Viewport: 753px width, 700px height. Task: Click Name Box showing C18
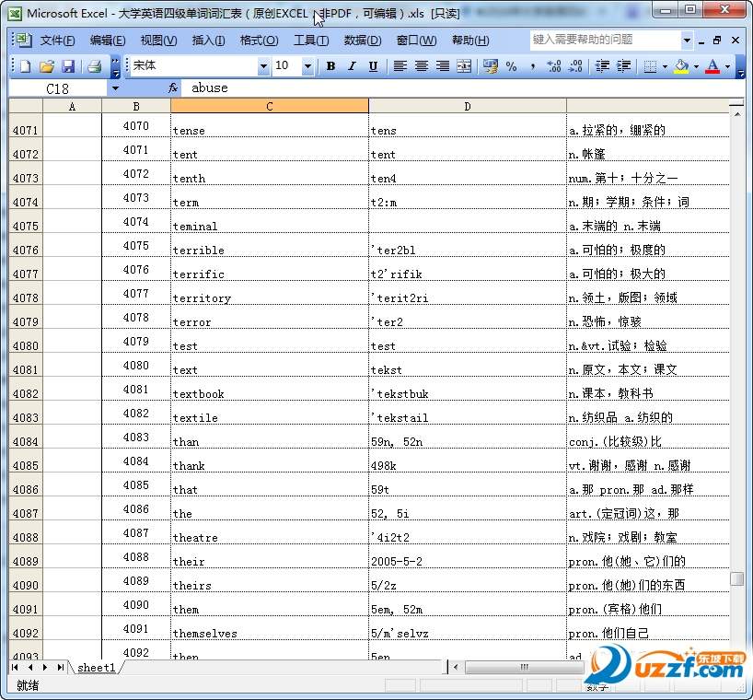pyautogui.click(x=58, y=88)
